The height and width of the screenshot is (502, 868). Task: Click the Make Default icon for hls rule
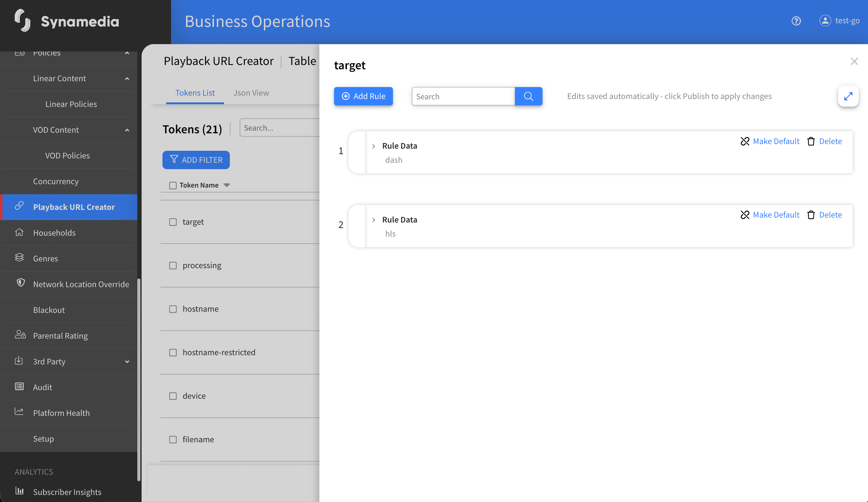pyautogui.click(x=745, y=215)
